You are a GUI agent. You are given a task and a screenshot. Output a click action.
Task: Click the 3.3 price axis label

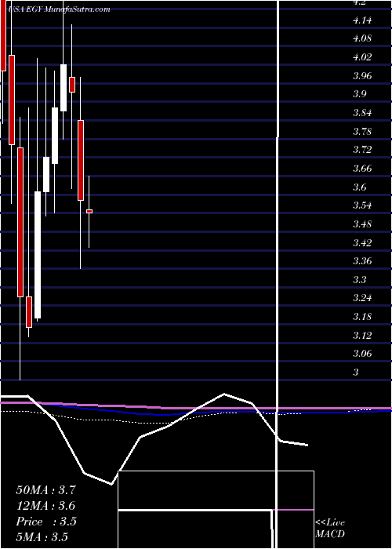coord(360,280)
